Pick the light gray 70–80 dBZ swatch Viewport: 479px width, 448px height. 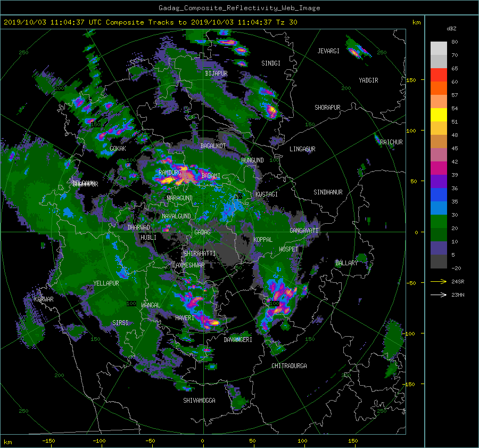(439, 48)
